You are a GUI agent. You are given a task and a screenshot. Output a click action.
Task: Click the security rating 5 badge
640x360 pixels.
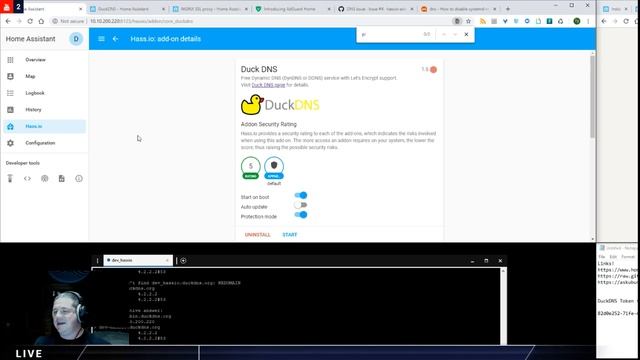[x=251, y=167]
